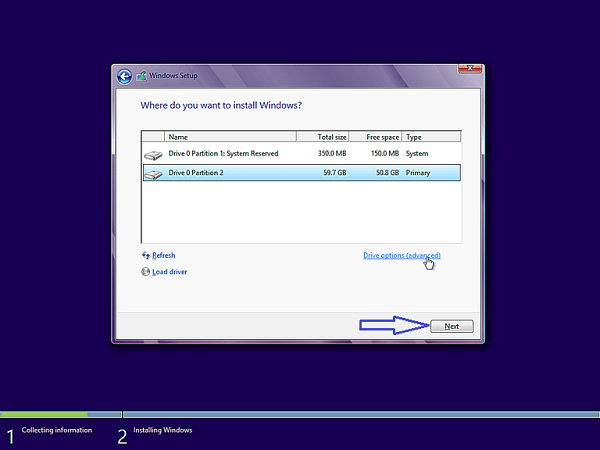The image size is (600, 450).
Task: Open Drive options (advanced)
Action: coord(402,255)
